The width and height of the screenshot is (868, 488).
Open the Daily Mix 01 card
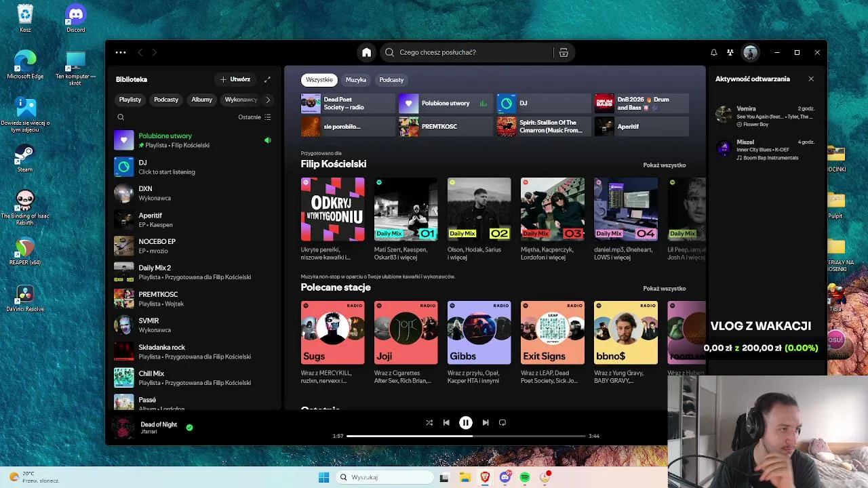[406, 219]
